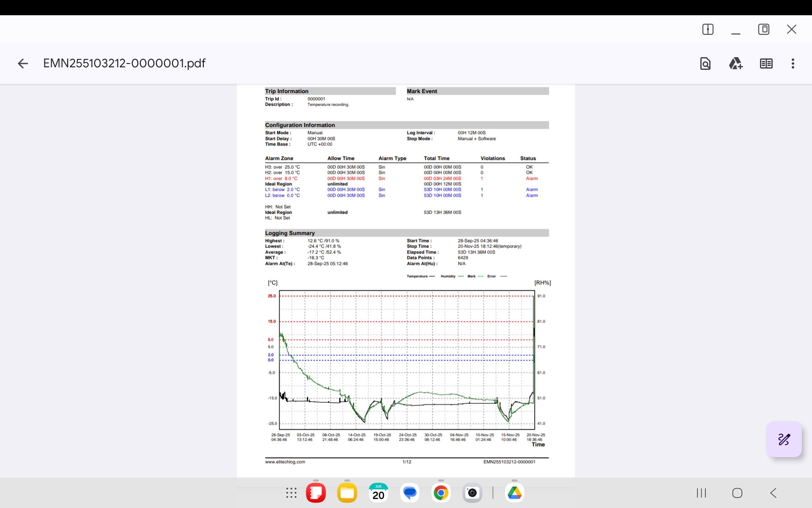Switch to the reading page layout view
The height and width of the screenshot is (508, 812).
pos(766,63)
